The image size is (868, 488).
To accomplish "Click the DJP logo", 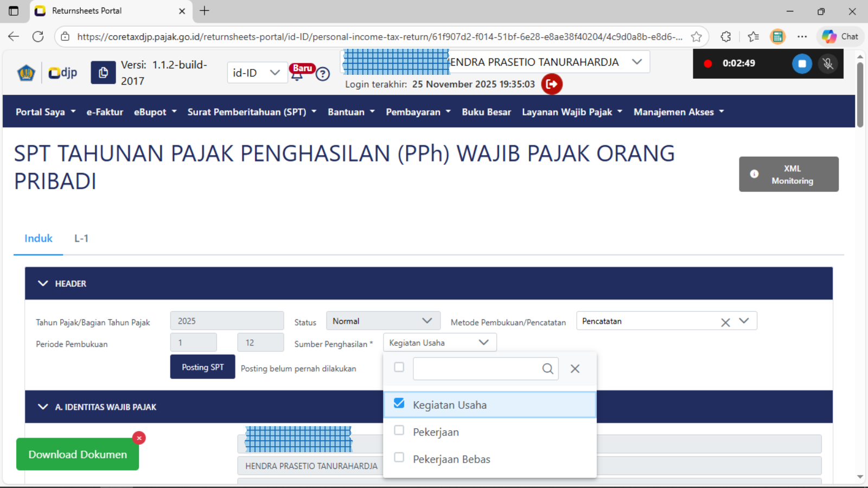I will pyautogui.click(x=62, y=73).
